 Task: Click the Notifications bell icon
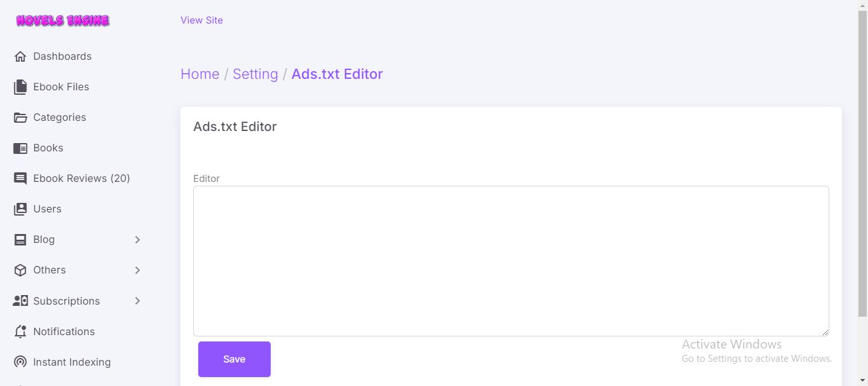point(20,331)
